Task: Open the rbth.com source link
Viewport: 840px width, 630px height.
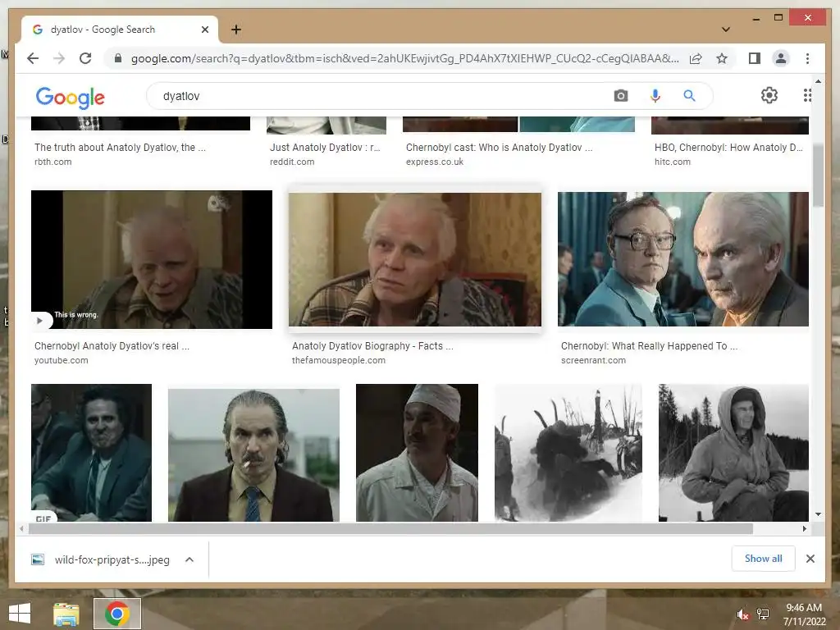Action: tap(53, 162)
